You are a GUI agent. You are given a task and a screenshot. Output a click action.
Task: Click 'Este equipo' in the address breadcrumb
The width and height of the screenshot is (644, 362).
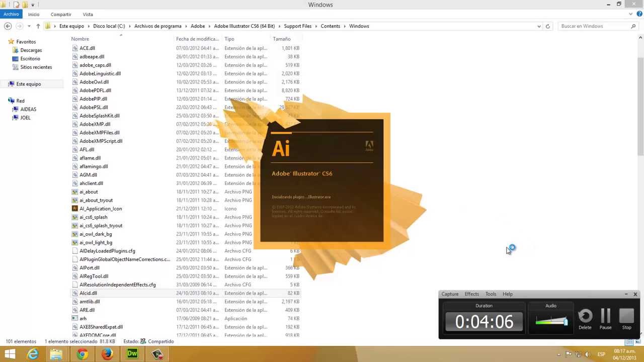click(71, 26)
